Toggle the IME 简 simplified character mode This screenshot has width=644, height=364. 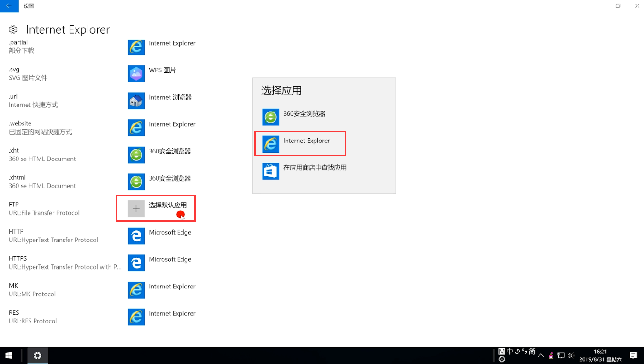[x=532, y=352]
